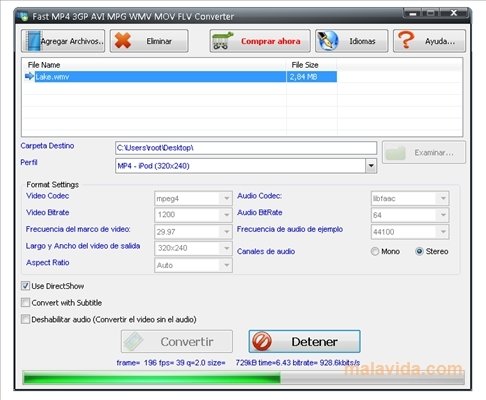486x400 pixels.
Task: Expand the frame rate 29.97 dropdown
Action: 227,232
